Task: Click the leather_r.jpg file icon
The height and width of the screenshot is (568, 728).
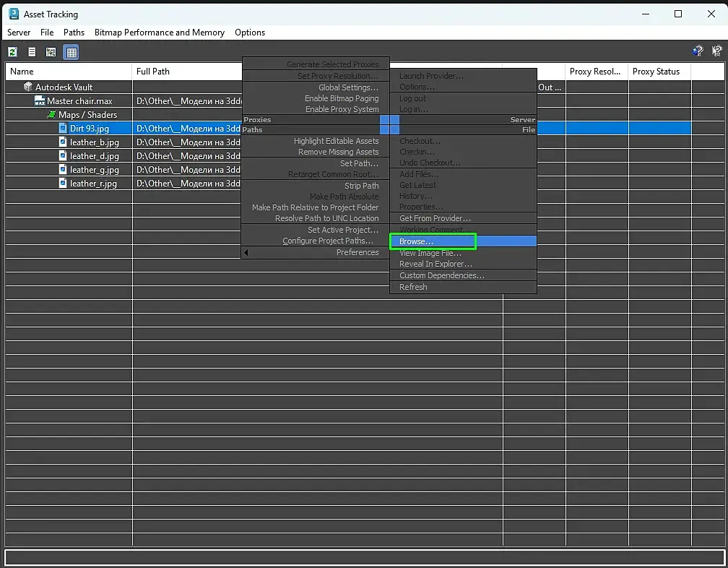Action: tap(63, 183)
